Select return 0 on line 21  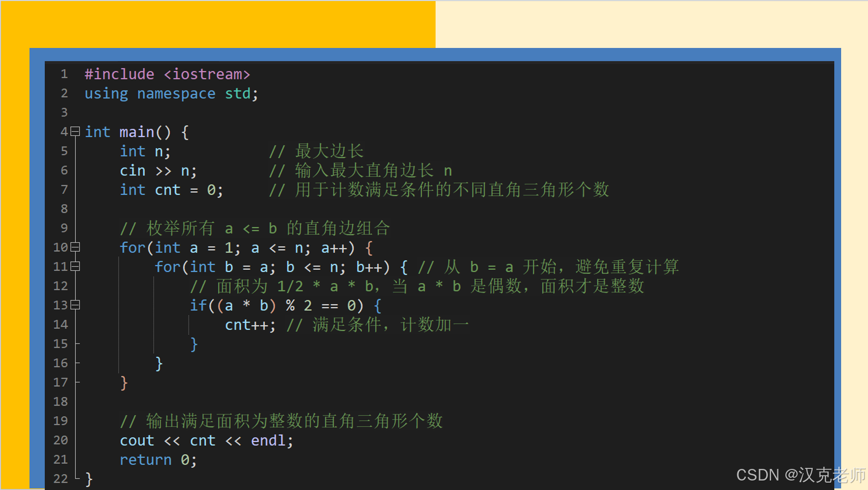tap(153, 459)
